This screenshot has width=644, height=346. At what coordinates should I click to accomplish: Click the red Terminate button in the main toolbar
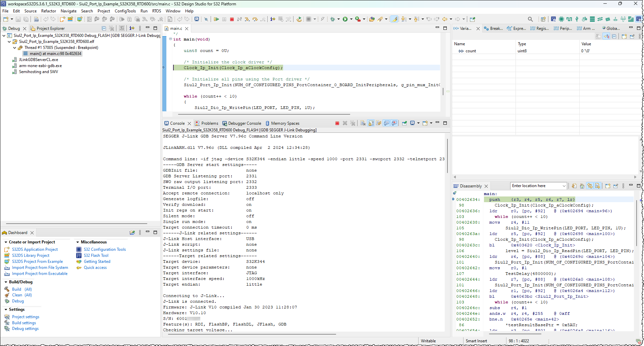232,19
